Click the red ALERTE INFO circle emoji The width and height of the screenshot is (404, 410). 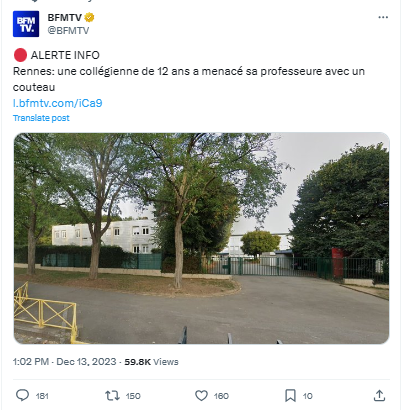20,55
